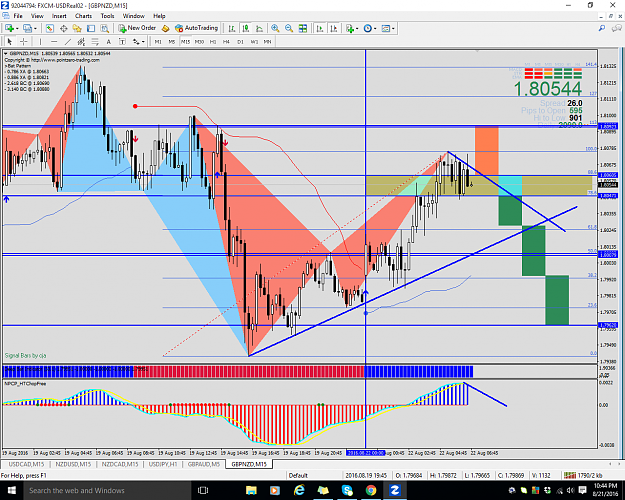Open the Help menu

(x=159, y=16)
